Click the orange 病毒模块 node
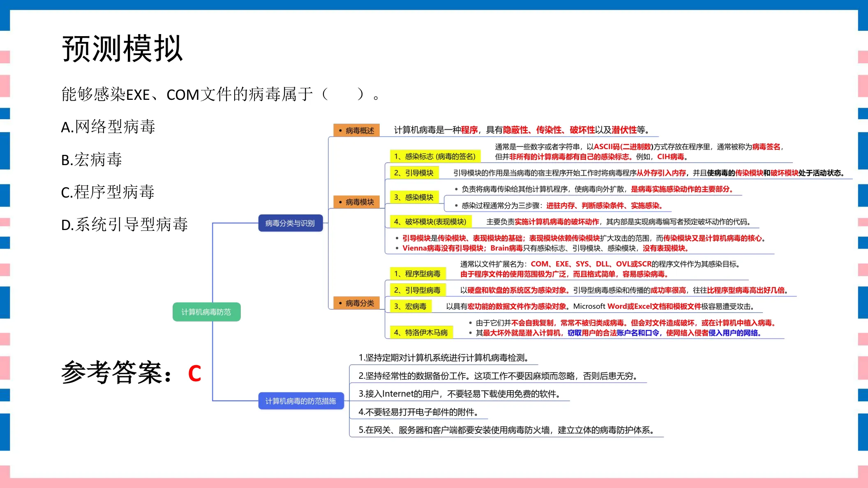 click(x=356, y=202)
